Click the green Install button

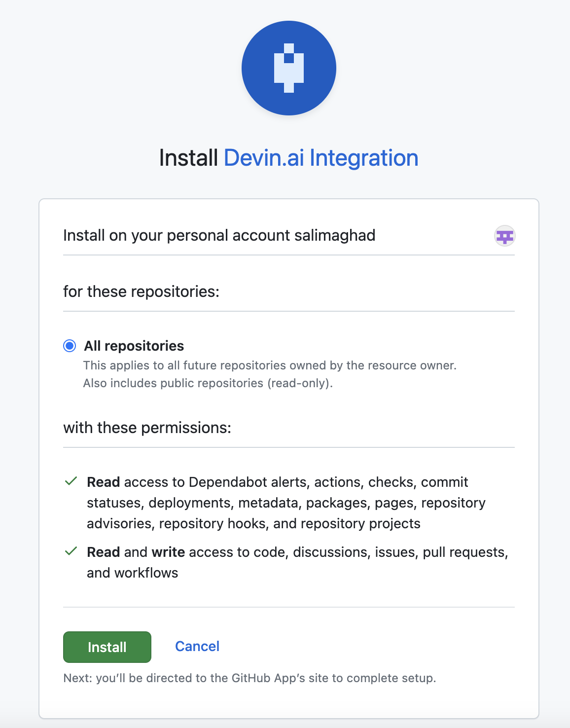pos(107,647)
